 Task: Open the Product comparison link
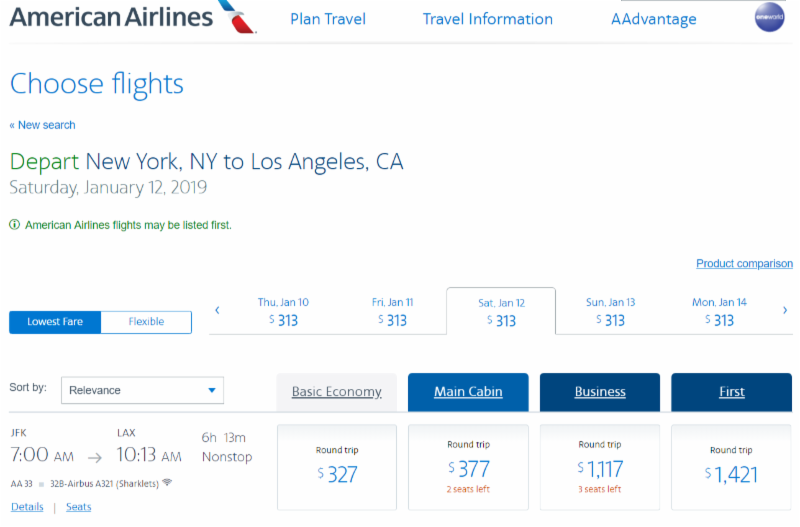coord(744,264)
